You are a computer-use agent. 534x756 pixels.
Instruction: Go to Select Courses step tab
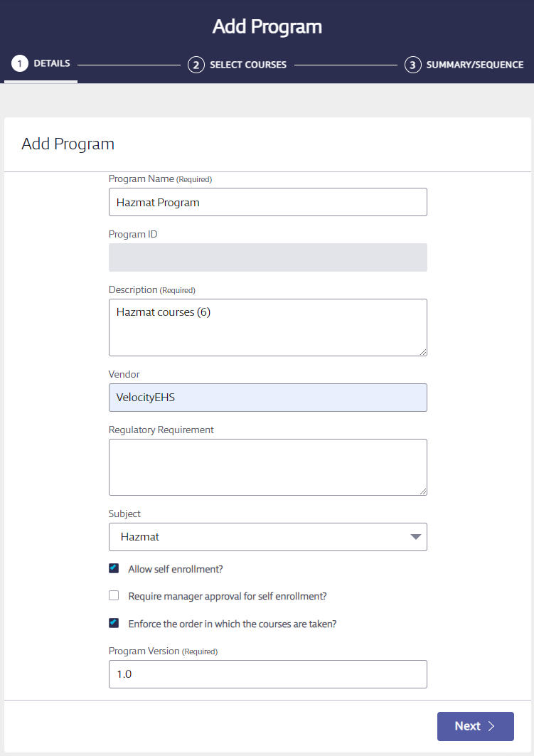[237, 65]
